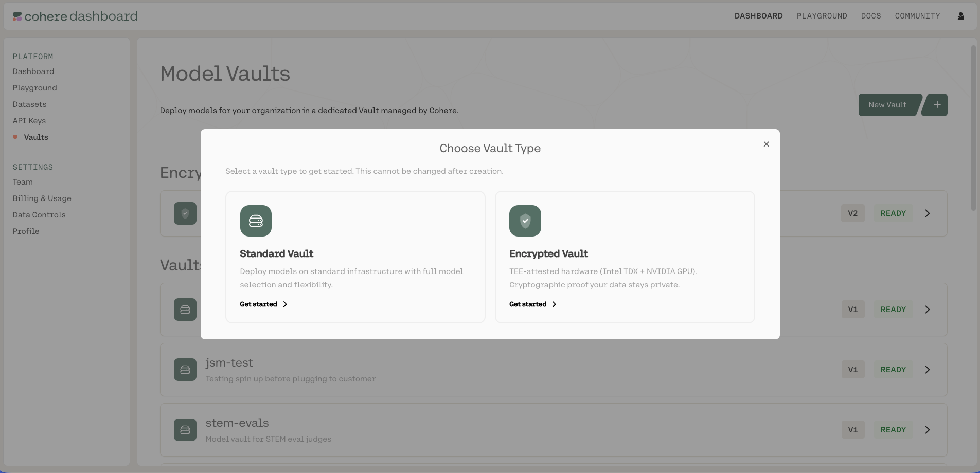The height and width of the screenshot is (473, 980).
Task: Click the READY status of jsm-test
Action: [893, 370]
